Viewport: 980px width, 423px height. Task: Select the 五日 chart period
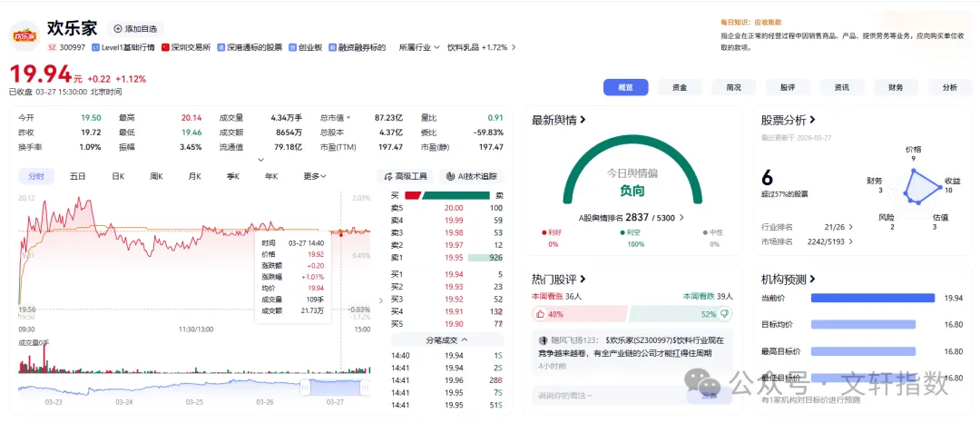coord(77,176)
